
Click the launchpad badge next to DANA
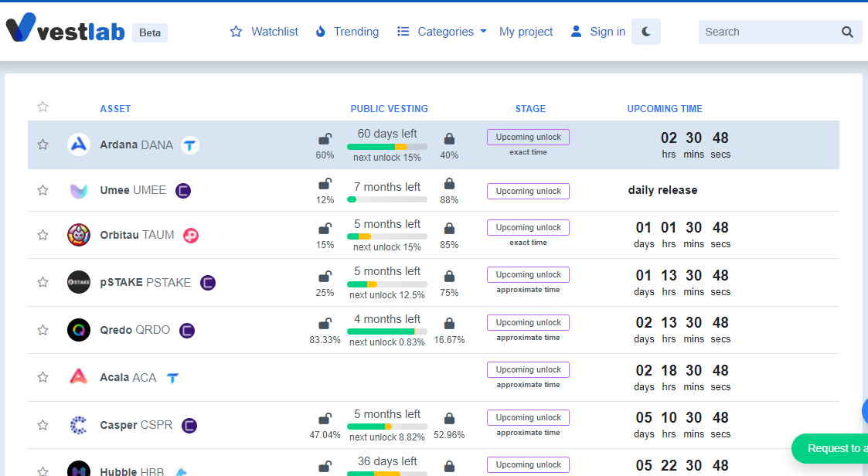click(190, 145)
